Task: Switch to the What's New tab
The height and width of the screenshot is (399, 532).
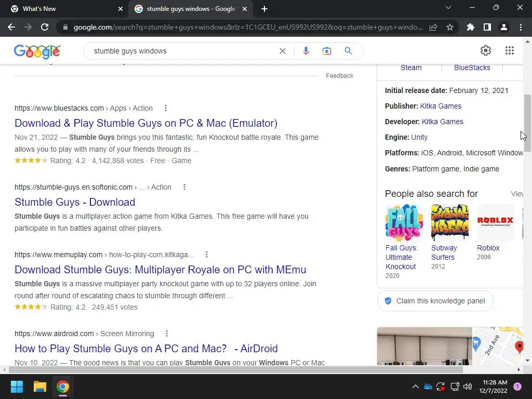Action: [64, 9]
